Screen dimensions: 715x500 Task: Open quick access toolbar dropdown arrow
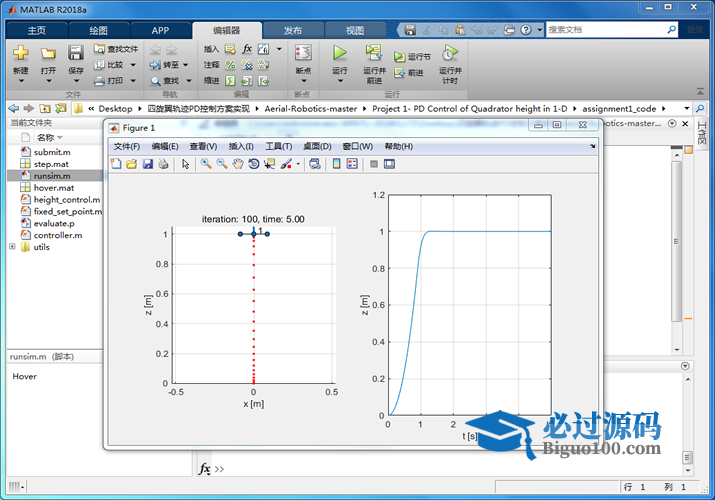click(539, 30)
